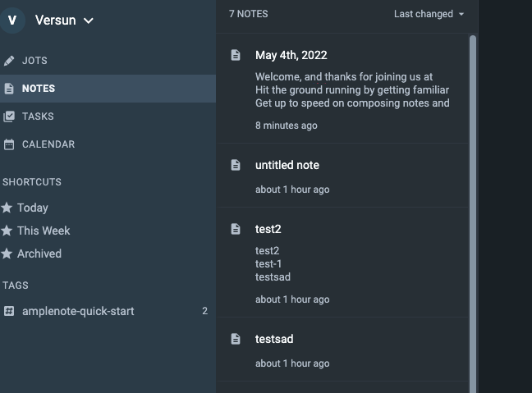Open the Calendar view
532x393 pixels.
pyautogui.click(x=48, y=144)
